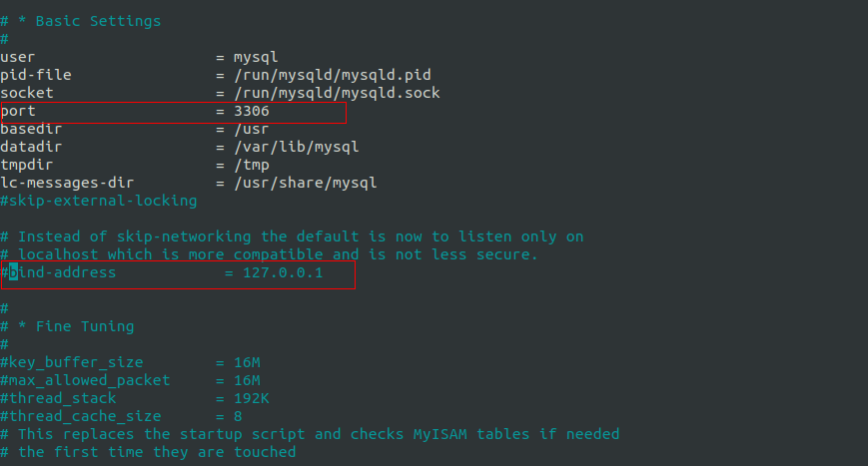This screenshot has height=466, width=868.
Task: Place cursor on the key_buffer_size setting name
Action: pos(75,362)
